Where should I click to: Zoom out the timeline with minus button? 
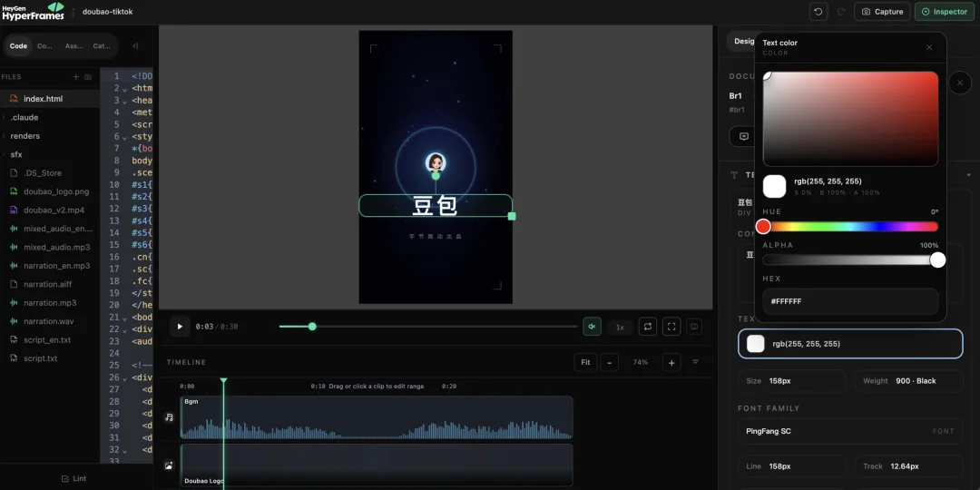(610, 362)
